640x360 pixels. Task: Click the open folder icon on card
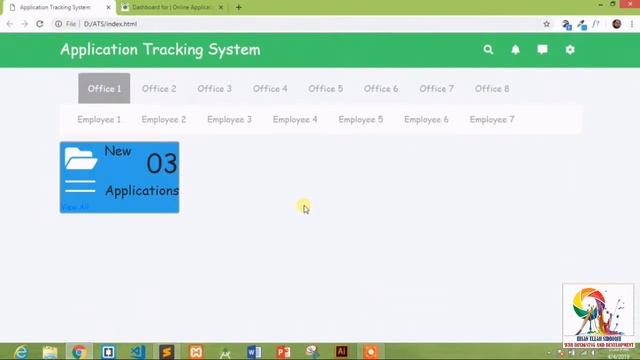[81, 158]
